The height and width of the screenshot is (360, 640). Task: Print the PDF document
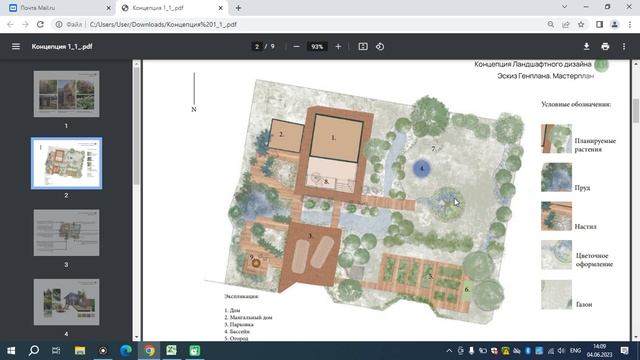(605, 47)
